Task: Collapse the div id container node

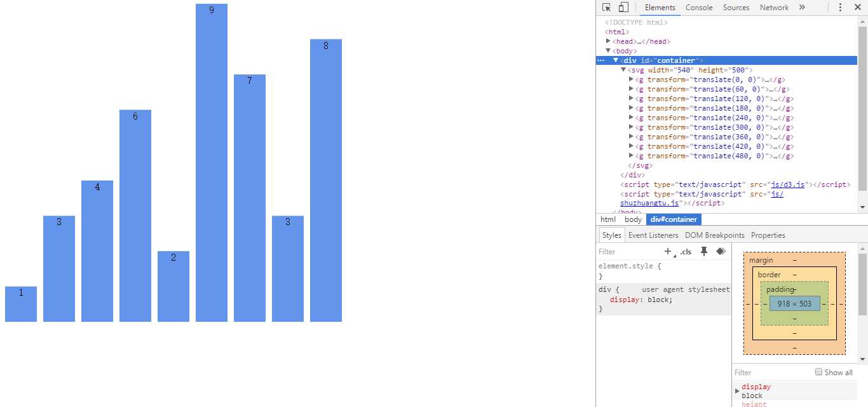Action: click(x=616, y=60)
